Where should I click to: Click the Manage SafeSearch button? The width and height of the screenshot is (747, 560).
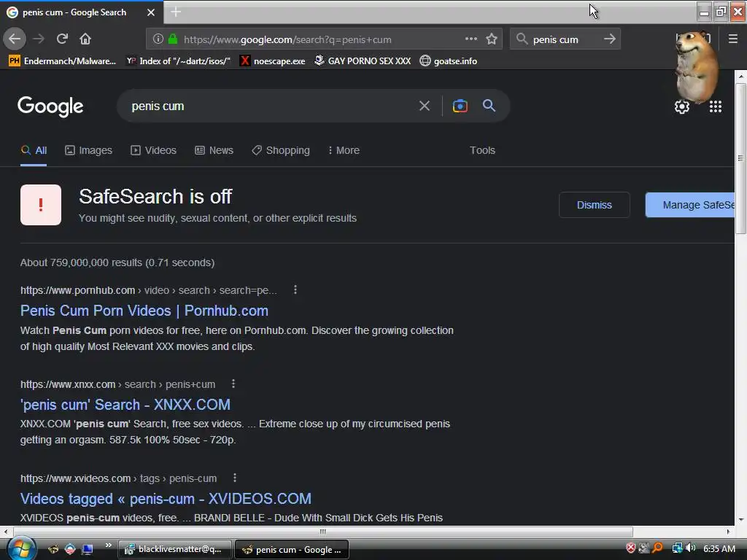point(690,205)
